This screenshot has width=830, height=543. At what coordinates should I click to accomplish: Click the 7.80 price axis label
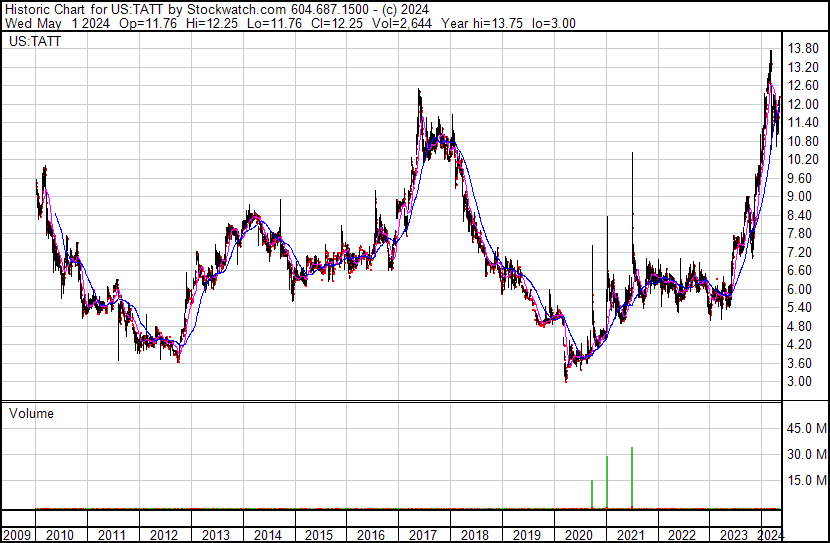point(800,233)
